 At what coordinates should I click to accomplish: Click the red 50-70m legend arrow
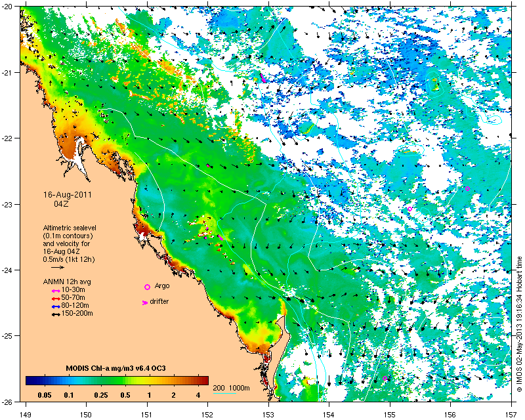pyautogui.click(x=56, y=299)
